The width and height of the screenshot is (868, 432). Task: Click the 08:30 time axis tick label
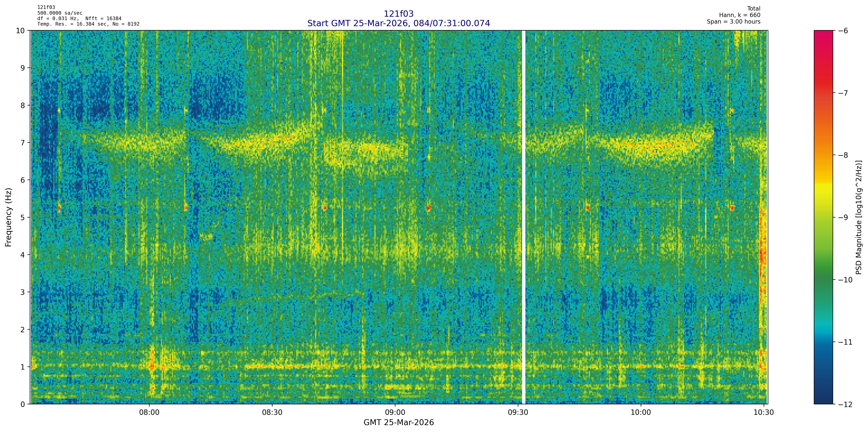[x=272, y=412]
